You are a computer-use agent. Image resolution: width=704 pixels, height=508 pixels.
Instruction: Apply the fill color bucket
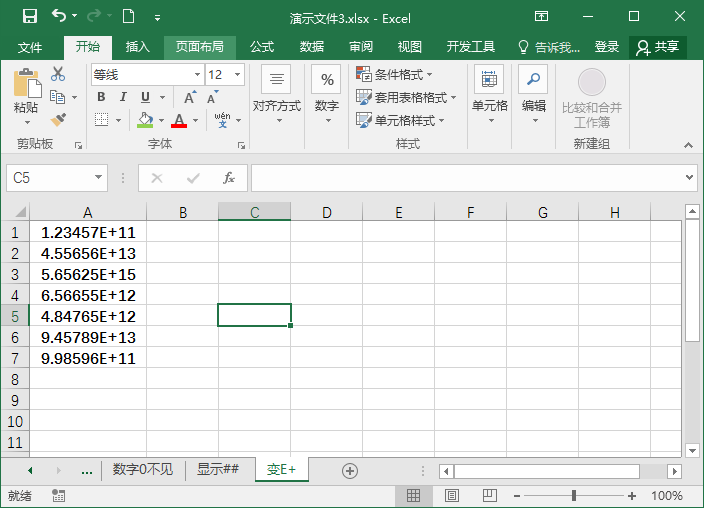pos(145,120)
